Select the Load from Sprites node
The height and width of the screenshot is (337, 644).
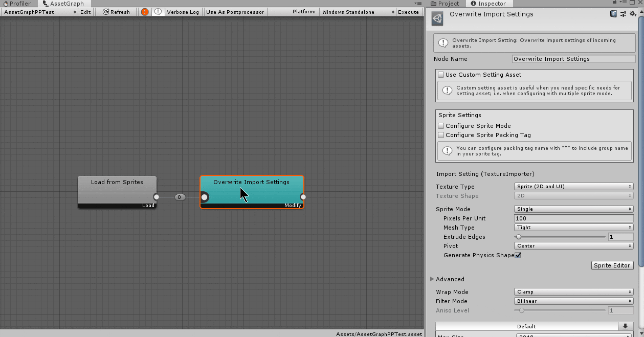[x=117, y=192]
